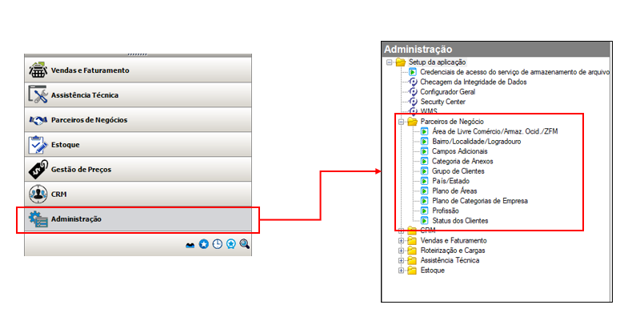Click the Estoque clipboard icon
The height and width of the screenshot is (321, 644).
click(38, 145)
